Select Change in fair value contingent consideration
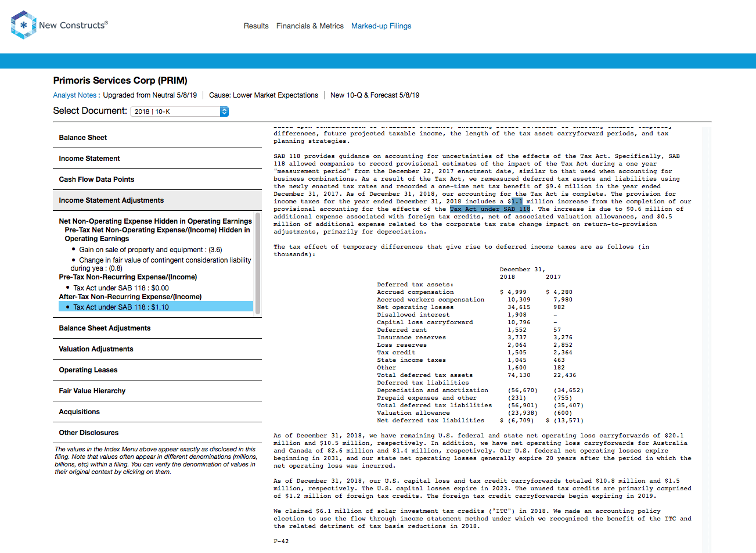Image resolution: width=756 pixels, height=553 pixels. [x=161, y=264]
